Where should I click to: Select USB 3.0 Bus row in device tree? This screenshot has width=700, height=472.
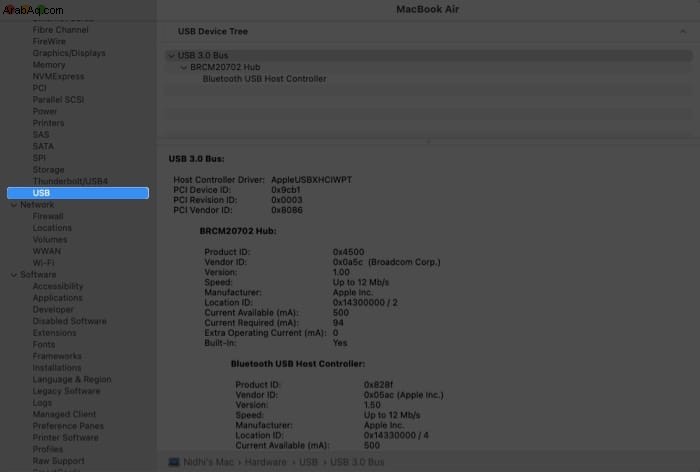pyautogui.click(x=429, y=55)
